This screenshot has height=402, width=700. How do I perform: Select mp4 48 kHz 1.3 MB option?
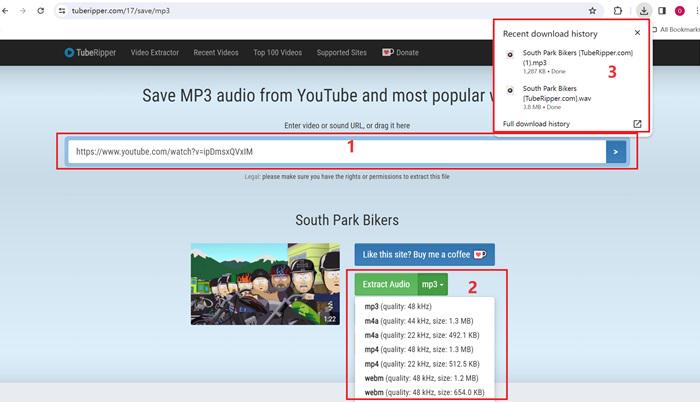point(425,349)
